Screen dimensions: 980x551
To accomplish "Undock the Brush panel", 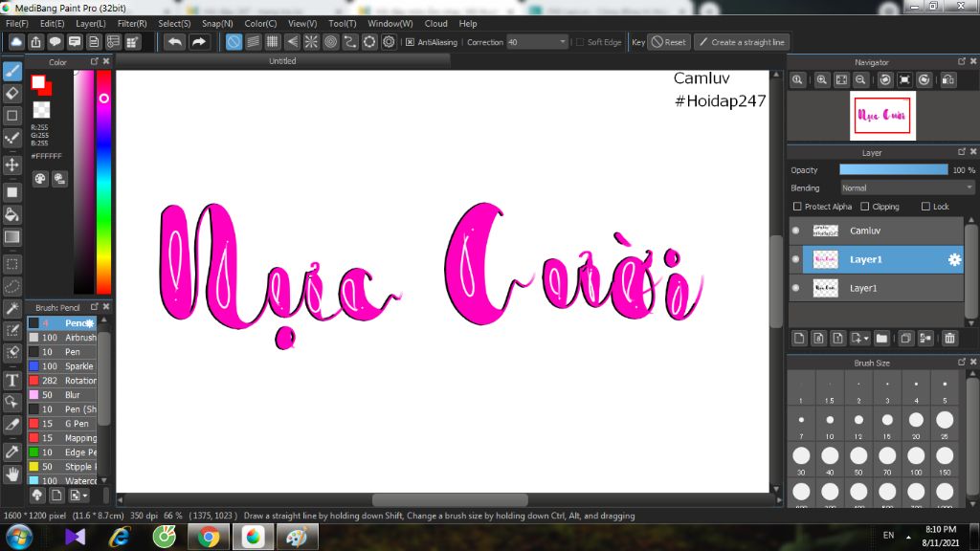I will click(95, 307).
